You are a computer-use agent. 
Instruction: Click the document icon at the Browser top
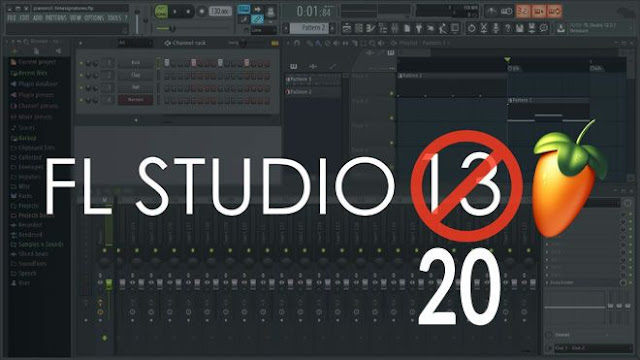pos(36,51)
